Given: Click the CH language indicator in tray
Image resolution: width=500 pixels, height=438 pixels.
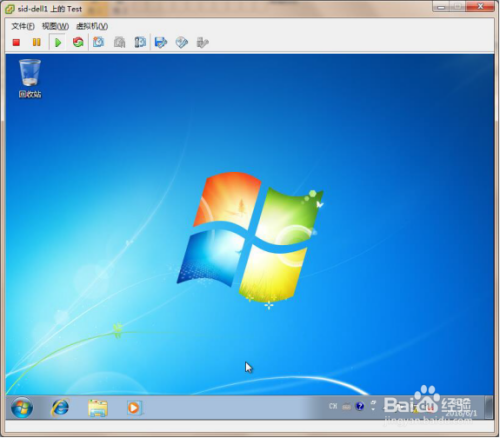Looking at the screenshot, I should [x=333, y=406].
